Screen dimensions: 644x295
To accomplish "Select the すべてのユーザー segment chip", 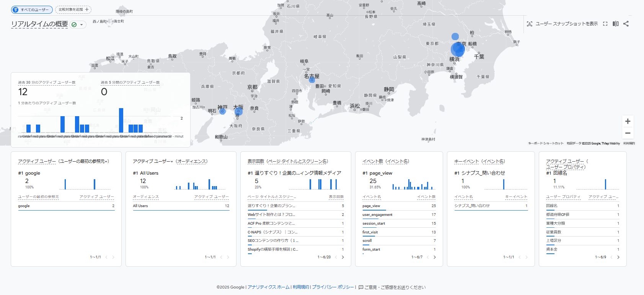I will click(x=32, y=10).
